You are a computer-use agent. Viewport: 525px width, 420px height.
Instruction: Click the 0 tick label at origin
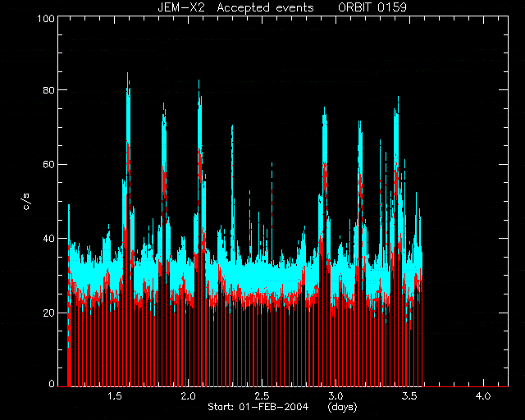(52, 384)
